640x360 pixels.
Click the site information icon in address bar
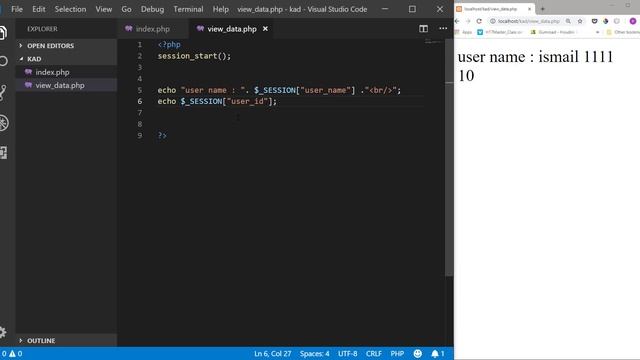(493, 21)
